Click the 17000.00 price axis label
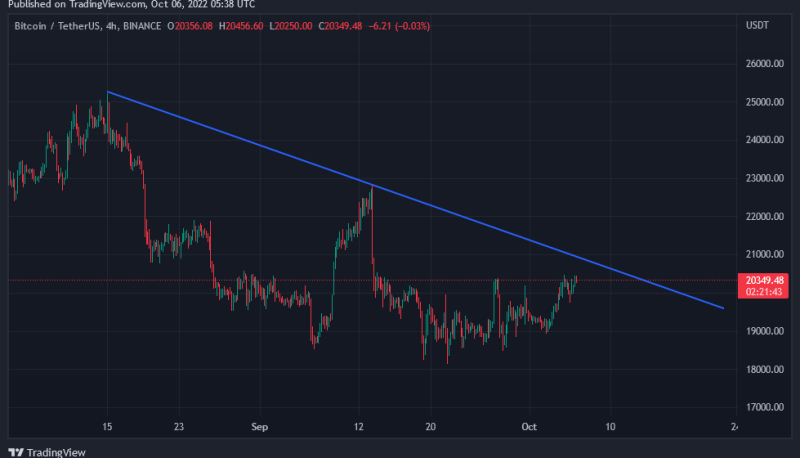Screen dimensions: 800x458 tap(764, 407)
